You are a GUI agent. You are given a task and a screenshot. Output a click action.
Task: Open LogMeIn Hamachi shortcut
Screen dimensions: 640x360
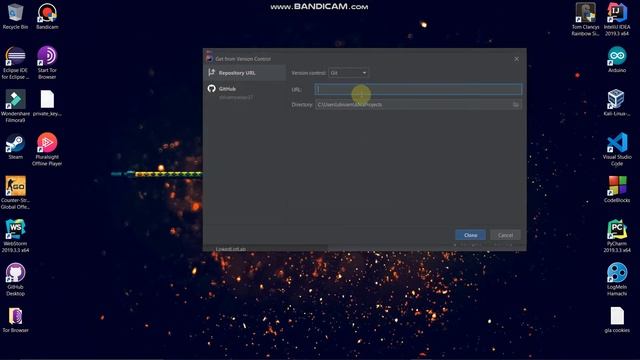point(617,280)
